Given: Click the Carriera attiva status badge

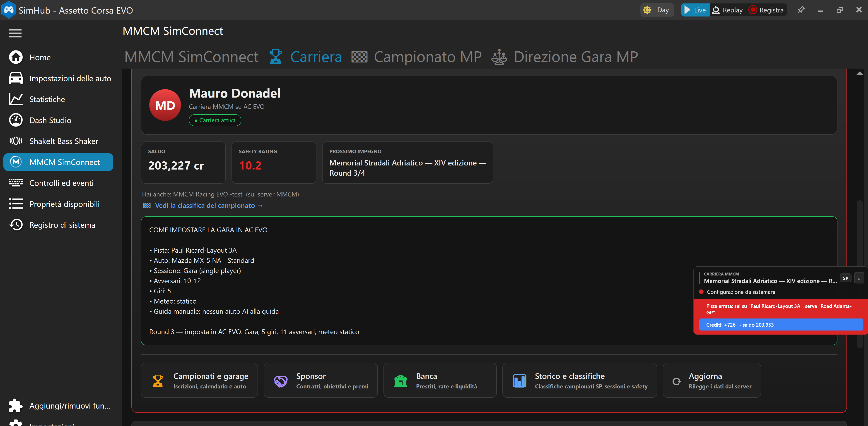Looking at the screenshot, I should click(x=215, y=120).
